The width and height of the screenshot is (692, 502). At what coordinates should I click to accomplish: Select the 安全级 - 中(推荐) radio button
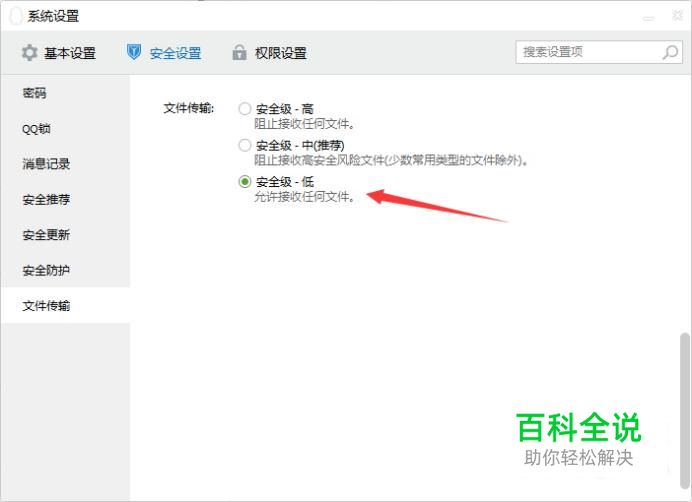244,145
